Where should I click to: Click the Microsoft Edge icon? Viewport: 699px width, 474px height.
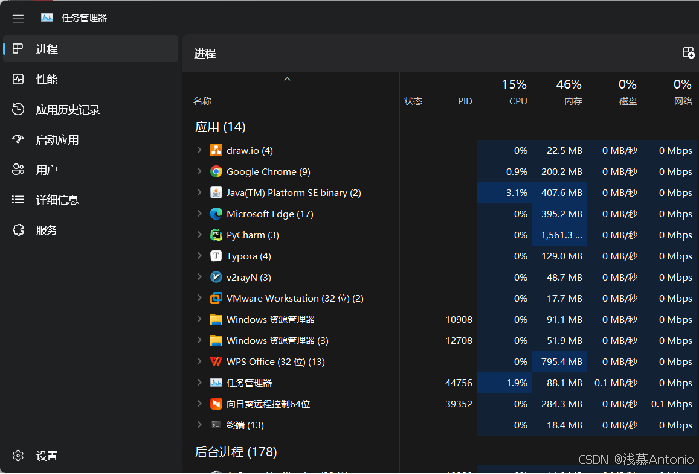[216, 214]
